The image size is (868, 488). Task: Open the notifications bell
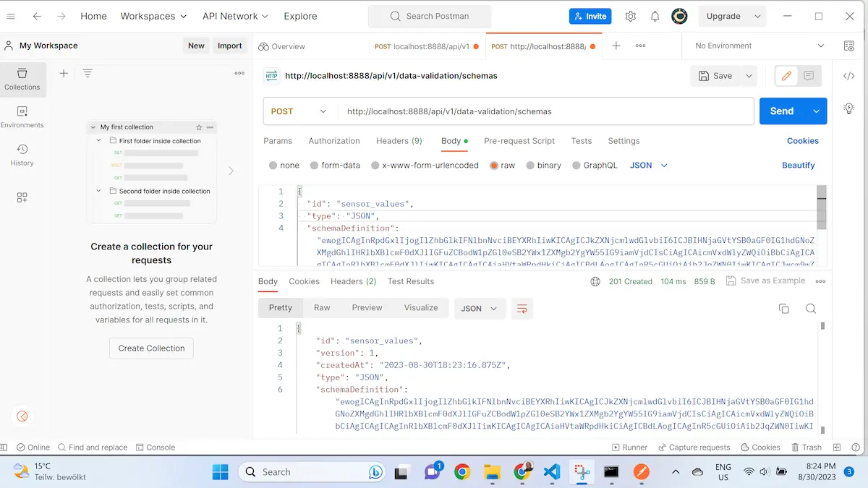click(655, 16)
